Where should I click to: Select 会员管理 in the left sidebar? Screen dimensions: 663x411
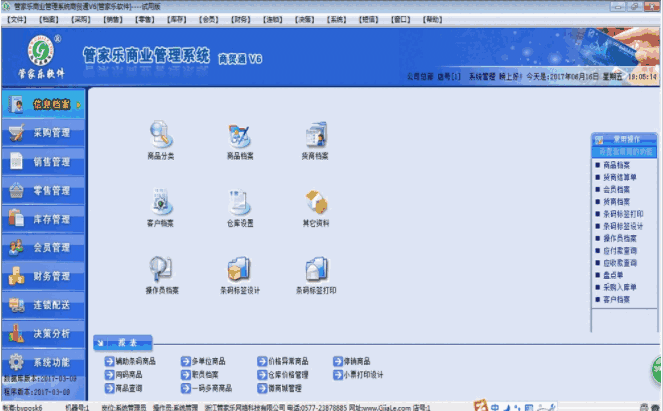click(x=44, y=248)
